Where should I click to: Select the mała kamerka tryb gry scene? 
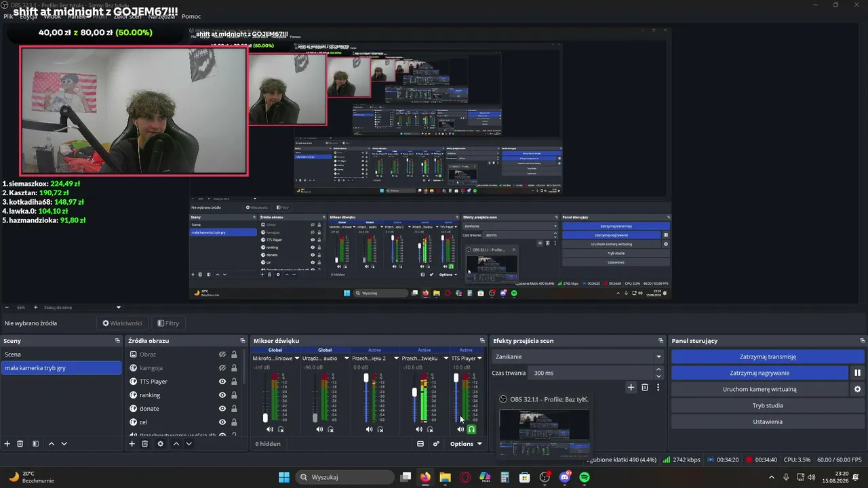[61, 368]
